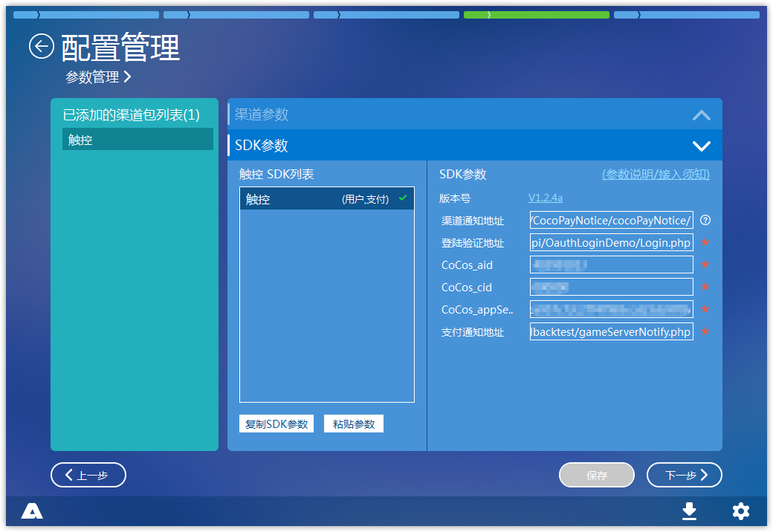Click the 粘贴参数 button
The width and height of the screenshot is (773, 532).
click(354, 423)
